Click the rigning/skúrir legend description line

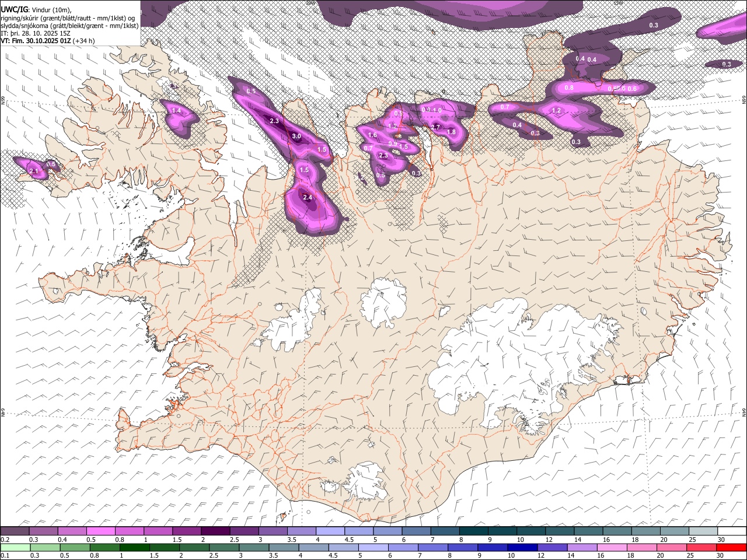tap(68, 18)
